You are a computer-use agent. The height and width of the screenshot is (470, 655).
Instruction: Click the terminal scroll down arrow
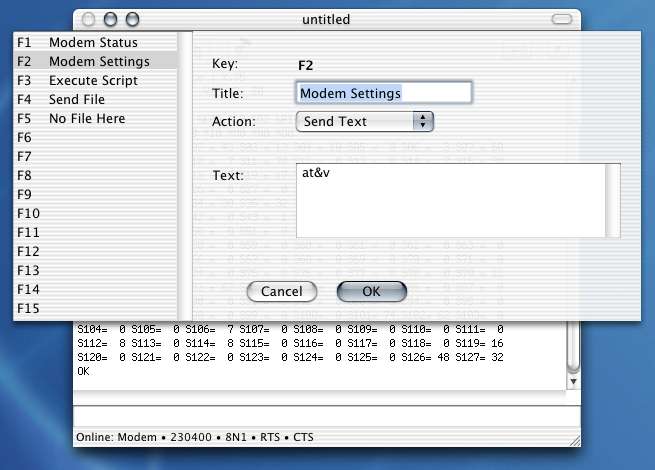[x=573, y=381]
